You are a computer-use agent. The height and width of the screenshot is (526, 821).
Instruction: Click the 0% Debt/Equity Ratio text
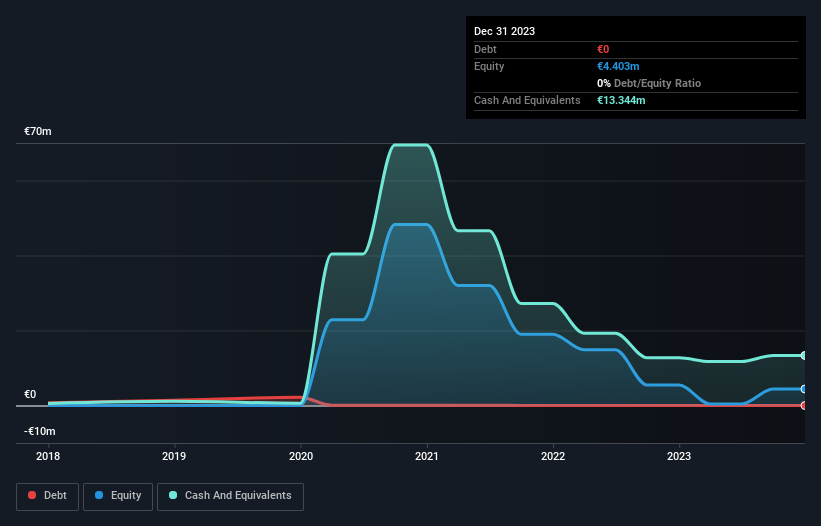[649, 83]
